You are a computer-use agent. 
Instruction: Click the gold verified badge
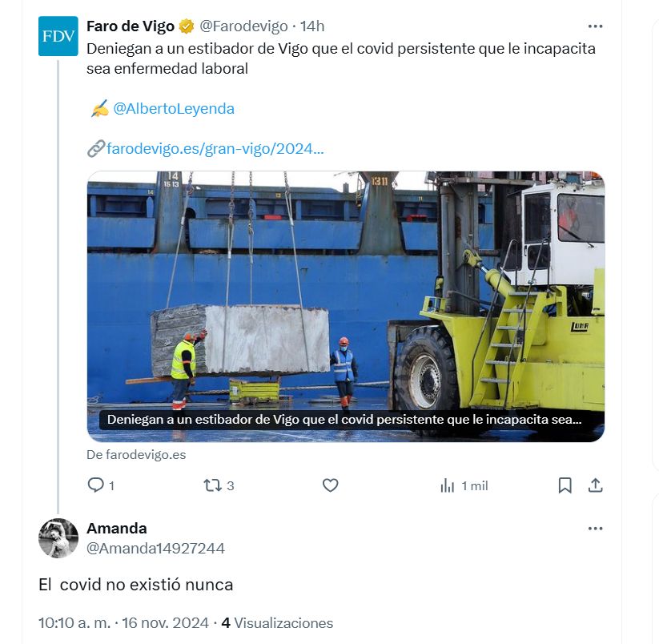point(187,26)
